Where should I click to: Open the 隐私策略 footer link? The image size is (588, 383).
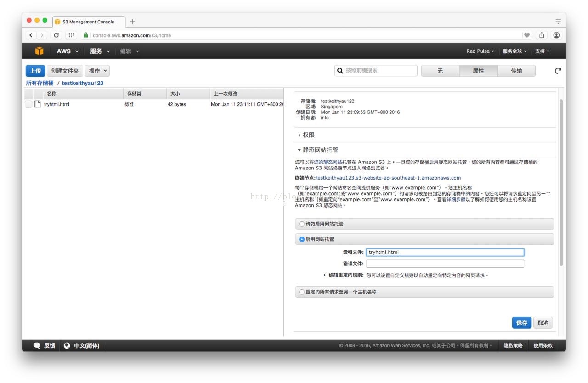pyautogui.click(x=513, y=346)
